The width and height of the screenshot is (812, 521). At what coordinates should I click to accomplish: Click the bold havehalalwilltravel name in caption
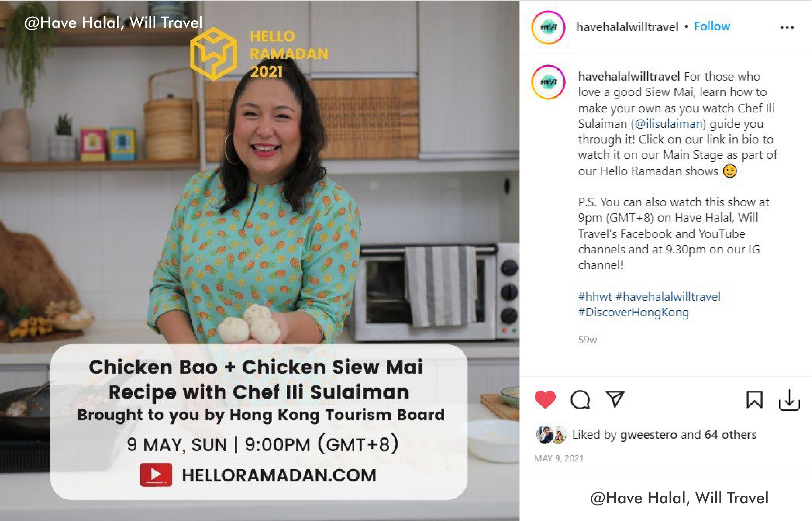pyautogui.click(x=629, y=76)
